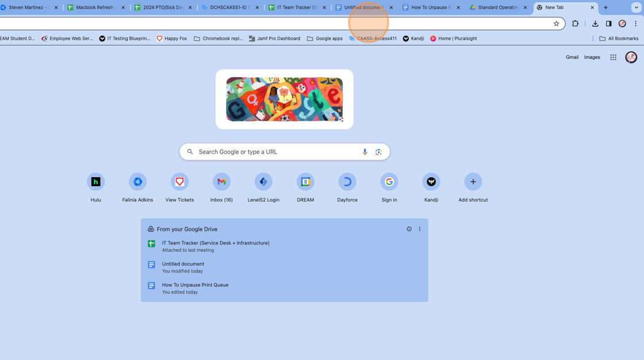The image size is (644, 360).
Task: Open the All Bookmarks folder
Action: [619, 38]
